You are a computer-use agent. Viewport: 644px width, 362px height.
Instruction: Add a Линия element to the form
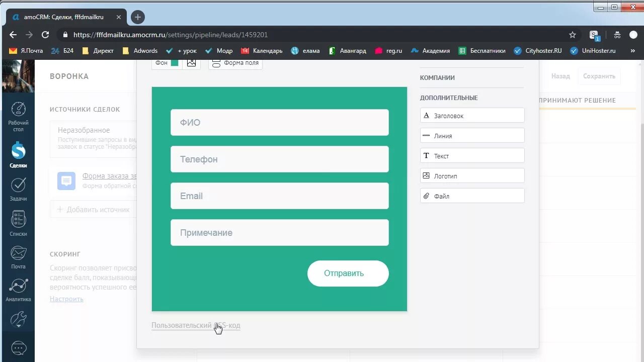[x=472, y=135]
